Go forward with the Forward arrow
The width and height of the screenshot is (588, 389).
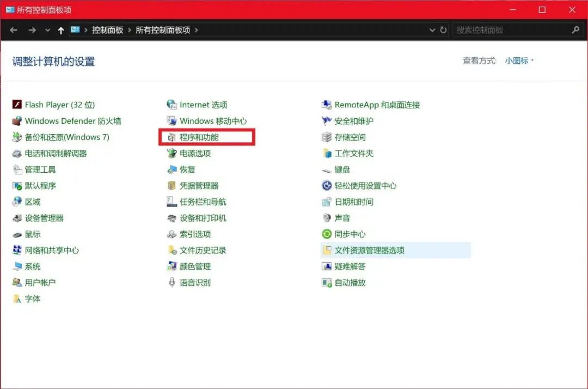click(x=32, y=30)
